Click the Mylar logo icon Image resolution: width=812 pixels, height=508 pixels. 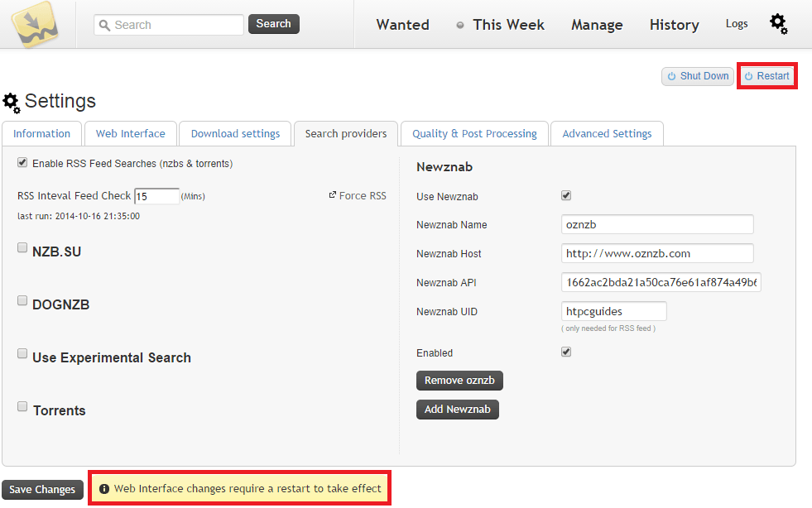[34, 23]
